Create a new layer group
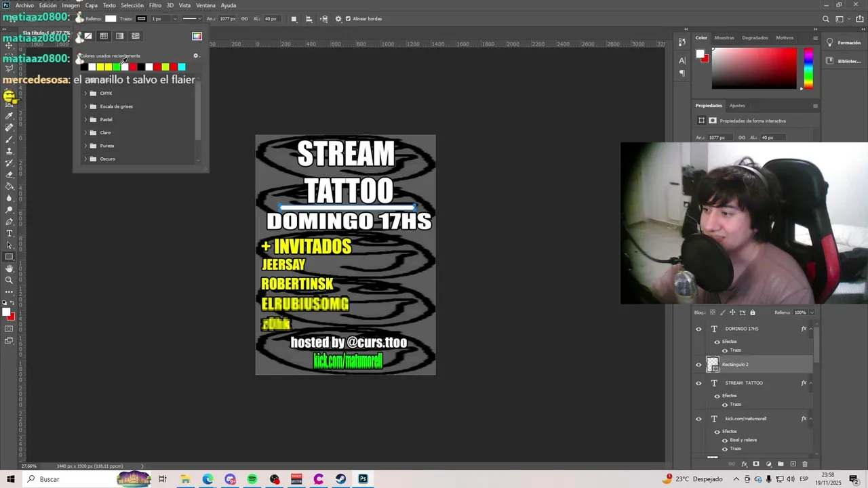Viewport: 868px width, 488px height. [781, 464]
